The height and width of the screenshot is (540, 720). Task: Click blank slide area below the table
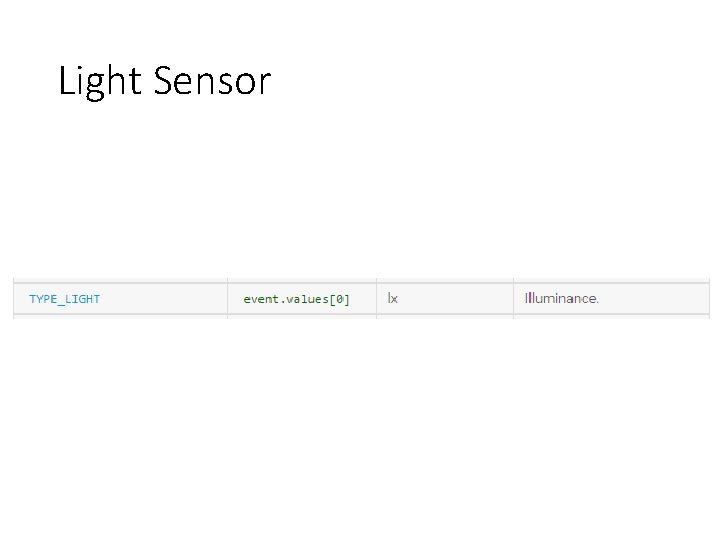point(360,427)
